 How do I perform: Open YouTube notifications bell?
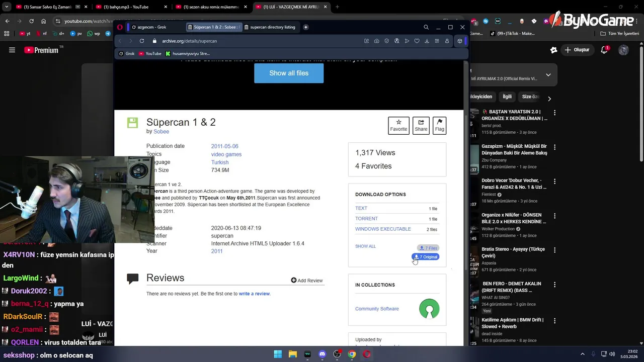pyautogui.click(x=605, y=50)
